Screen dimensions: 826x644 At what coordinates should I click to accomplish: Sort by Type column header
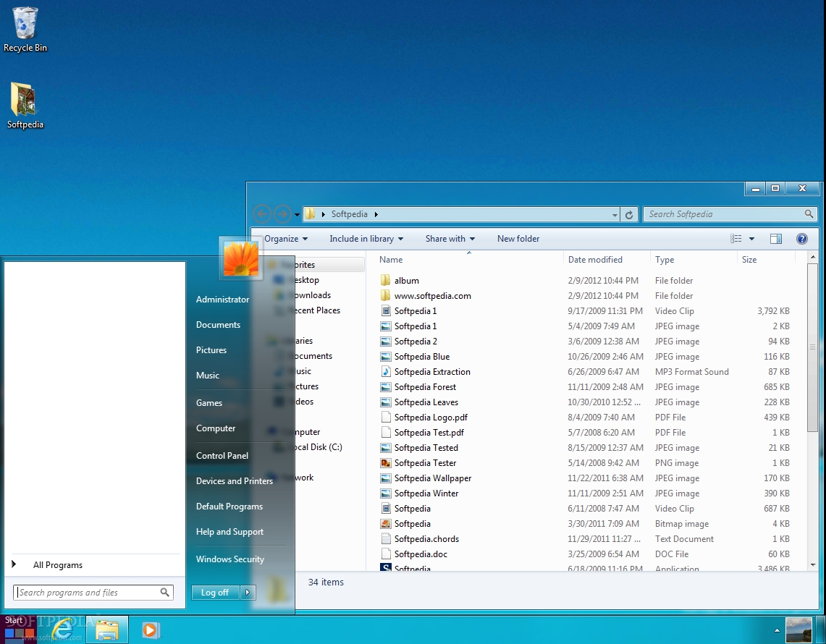[694, 260]
